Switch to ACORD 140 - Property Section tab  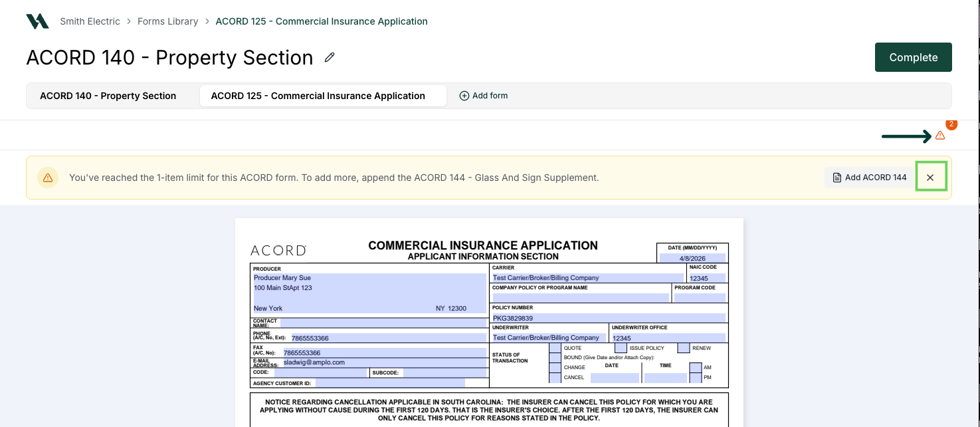point(108,96)
